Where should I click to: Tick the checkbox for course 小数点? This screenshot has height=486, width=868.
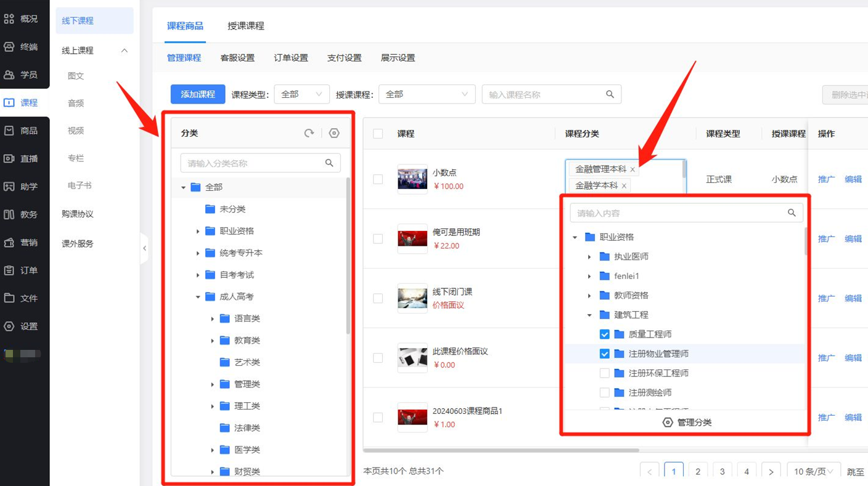click(x=378, y=179)
